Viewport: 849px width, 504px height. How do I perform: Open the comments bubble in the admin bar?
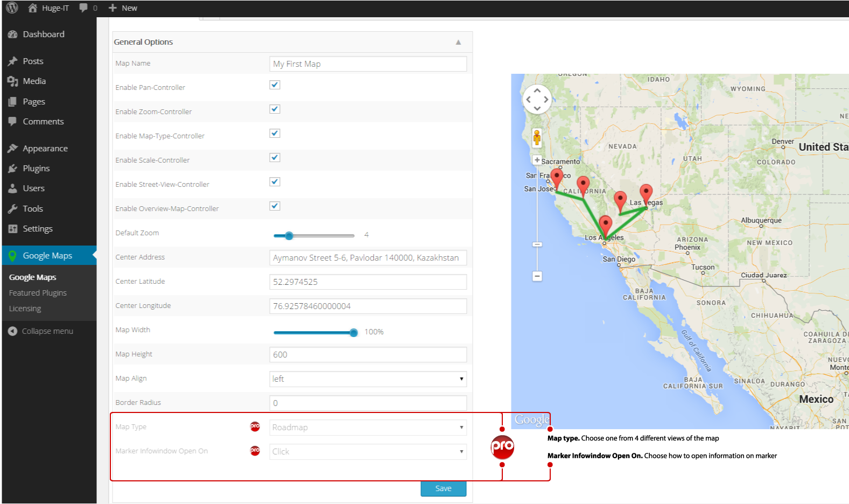(x=83, y=8)
